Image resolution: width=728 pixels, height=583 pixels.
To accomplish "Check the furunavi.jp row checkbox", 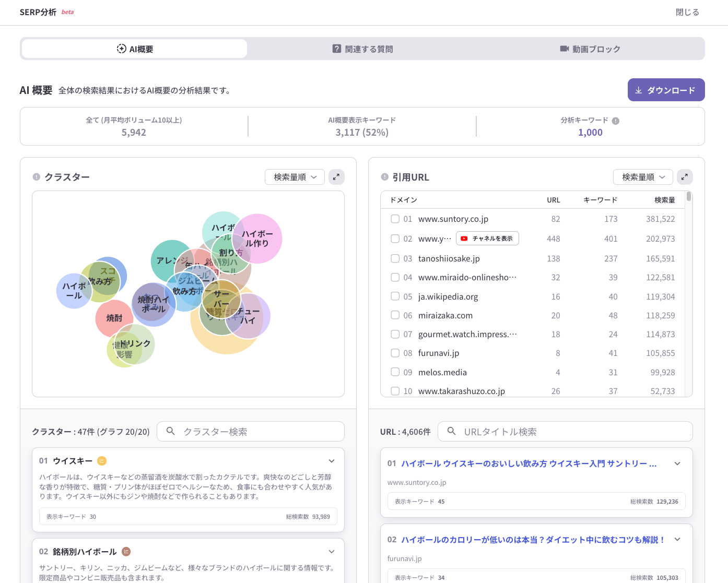I will [x=395, y=353].
